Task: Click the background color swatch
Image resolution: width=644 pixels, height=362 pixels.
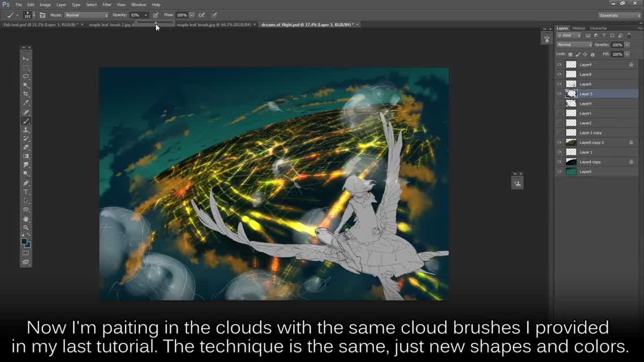Action: coord(28,245)
